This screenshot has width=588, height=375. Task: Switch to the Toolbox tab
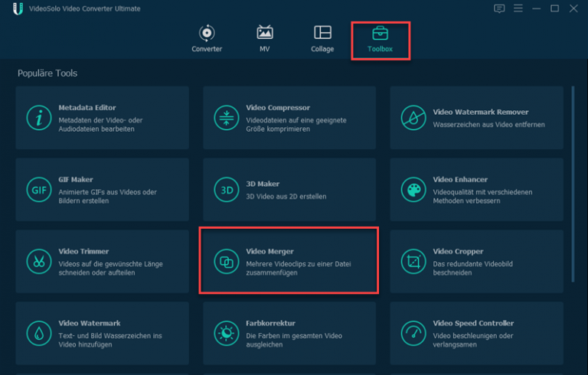[x=381, y=39]
